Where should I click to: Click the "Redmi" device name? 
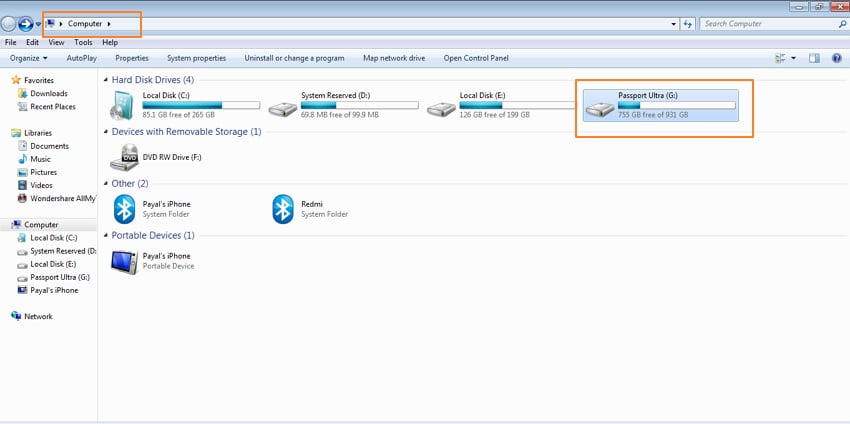click(x=312, y=204)
